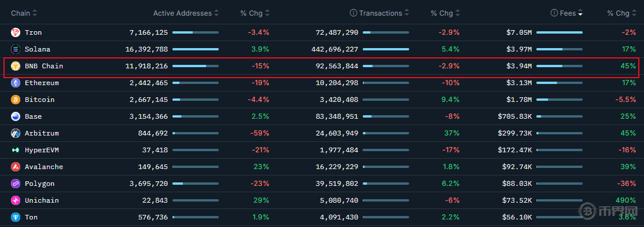Click the Bitcoin chain logo icon
644x227 pixels.
pyautogui.click(x=16, y=100)
